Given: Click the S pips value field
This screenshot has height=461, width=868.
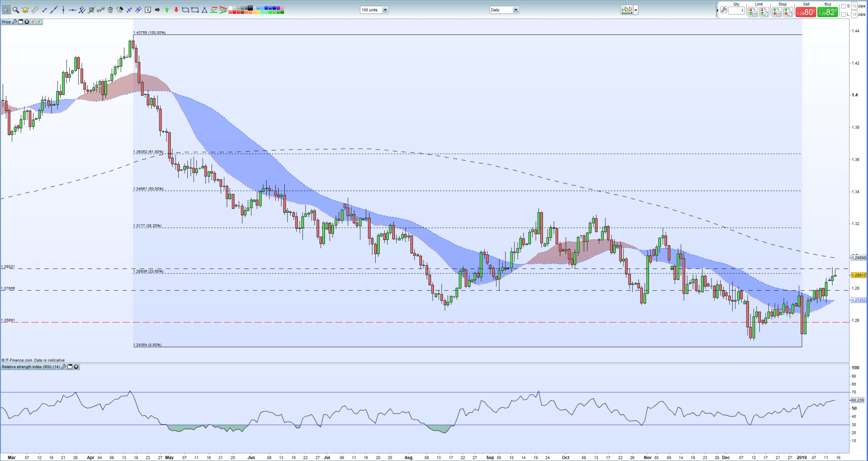Looking at the screenshot, I should pyautogui.click(x=854, y=6).
